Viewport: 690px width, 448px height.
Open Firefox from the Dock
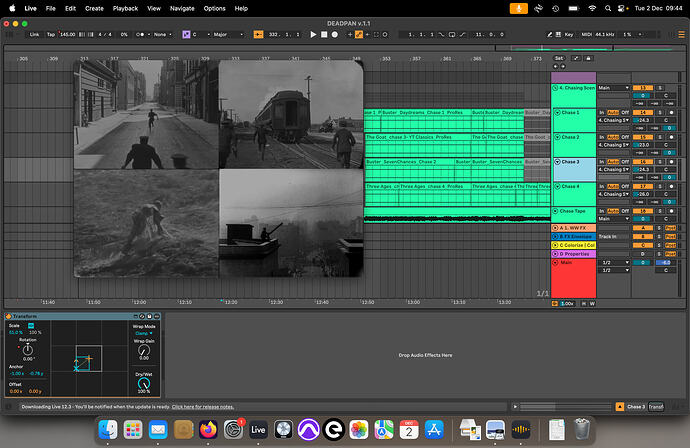[x=210, y=429]
